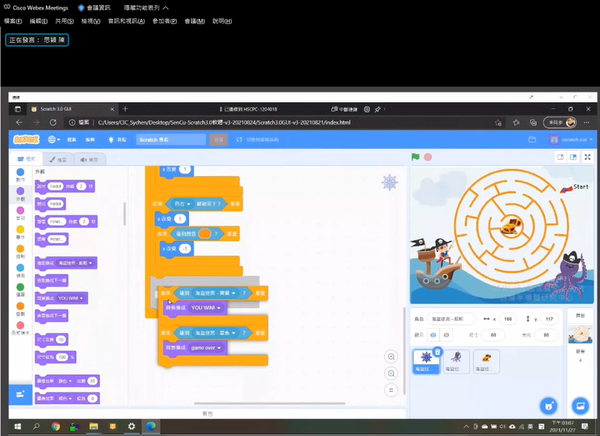Image resolution: width=600 pixels, height=436 pixels.
Task: Open scratch-cat account menu
Action: coord(571,140)
